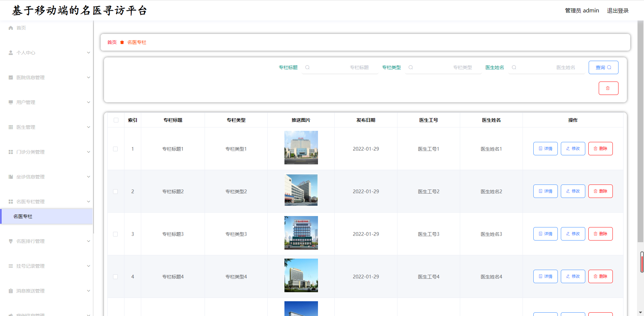The height and width of the screenshot is (316, 644).
Task: Click 修改 for row 专栏标题2
Action: click(573, 191)
